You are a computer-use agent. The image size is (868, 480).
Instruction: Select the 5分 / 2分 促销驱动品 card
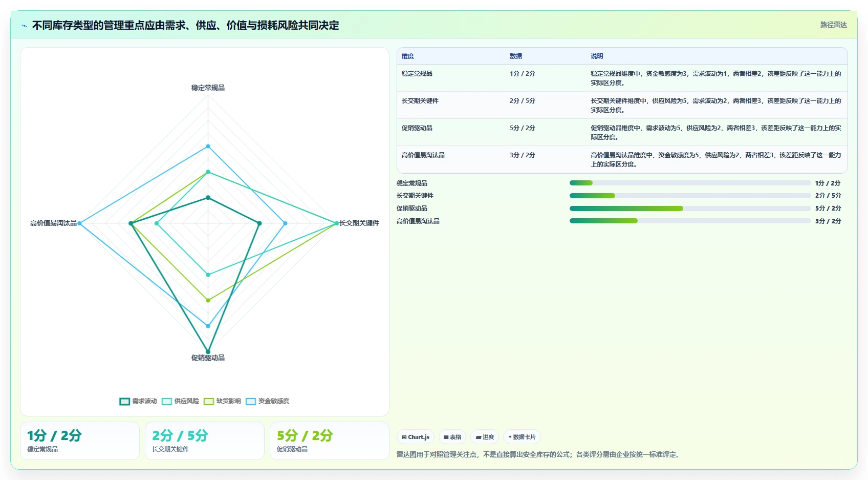tap(330, 441)
